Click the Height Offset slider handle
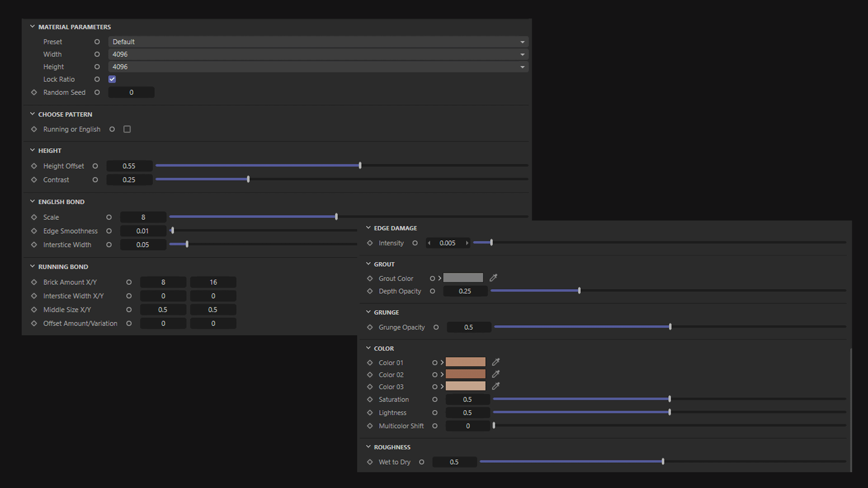Viewport: 868px width, 488px height. [360, 165]
